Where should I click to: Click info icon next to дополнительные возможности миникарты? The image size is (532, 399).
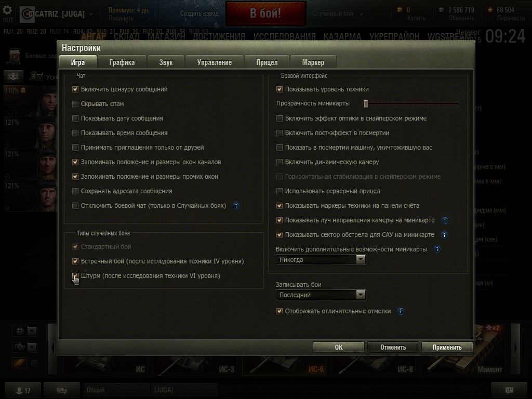[437, 249]
